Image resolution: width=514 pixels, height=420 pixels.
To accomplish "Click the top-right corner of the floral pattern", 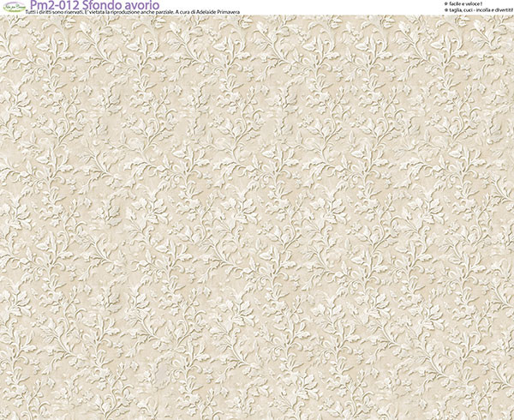I will [511, 21].
